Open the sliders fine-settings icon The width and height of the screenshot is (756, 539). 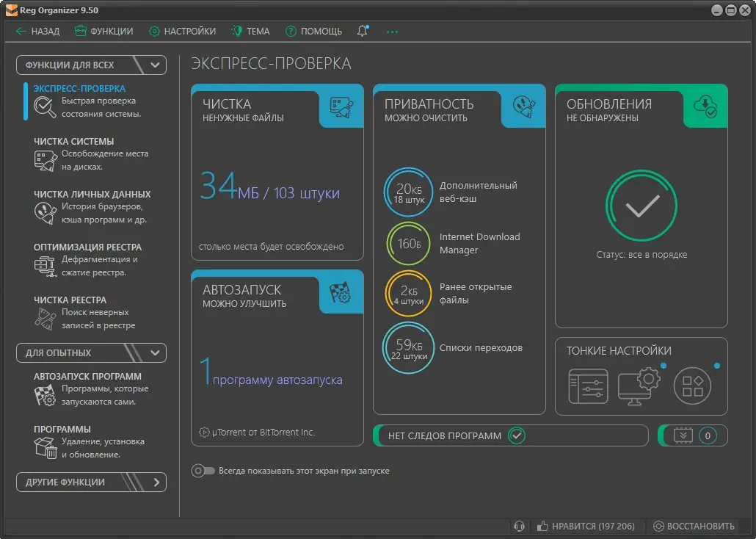point(588,386)
